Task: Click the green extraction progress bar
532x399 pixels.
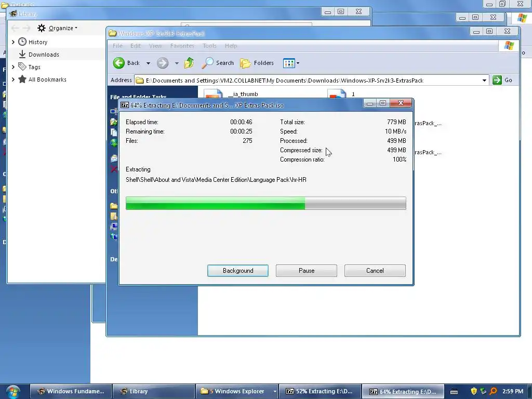Action: click(265, 203)
